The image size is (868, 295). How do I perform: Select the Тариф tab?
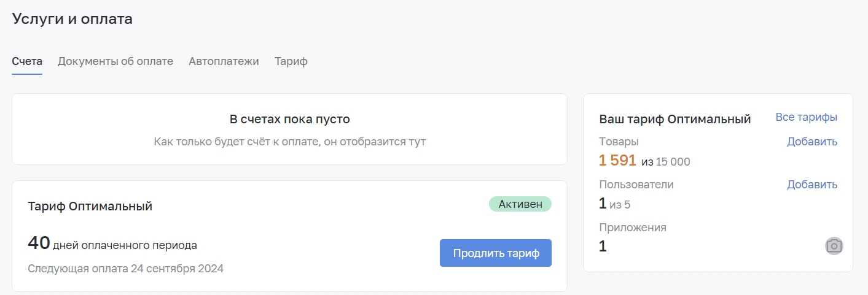click(291, 61)
